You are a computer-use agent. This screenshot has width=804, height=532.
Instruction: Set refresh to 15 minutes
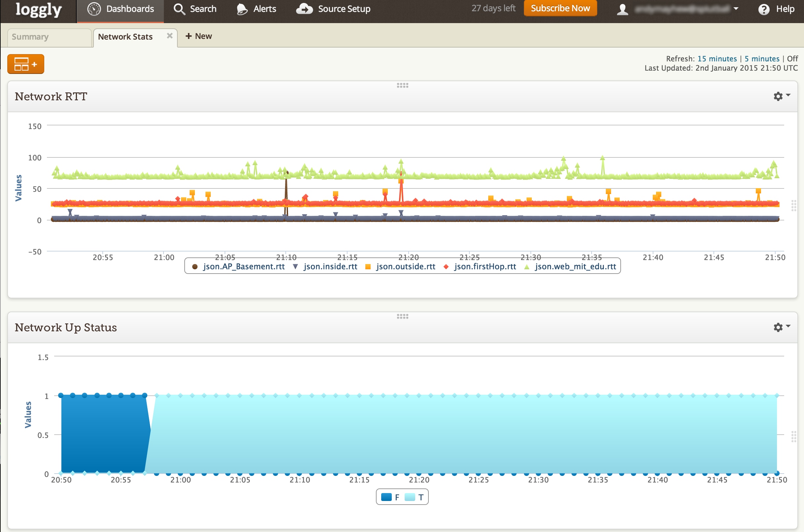coord(717,59)
